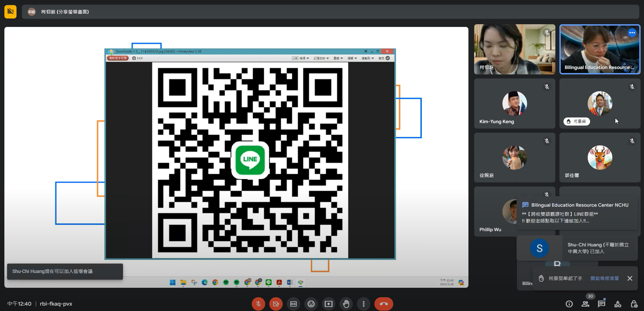
Task: Click the LINE logo in the QR code
Action: (x=250, y=160)
